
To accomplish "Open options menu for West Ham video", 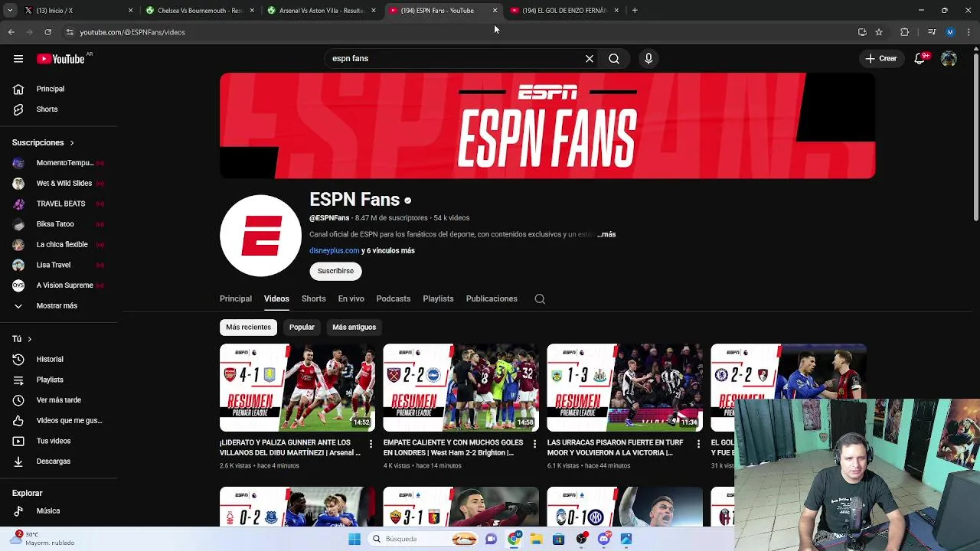I will click(x=534, y=444).
